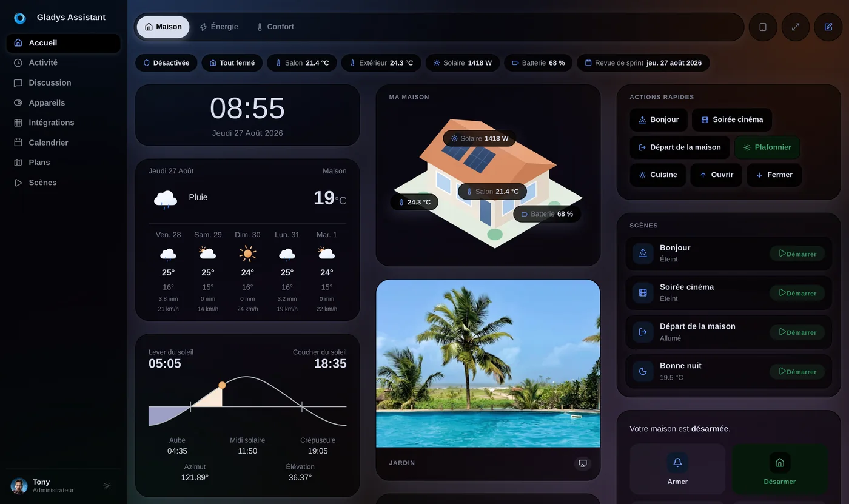Click the Ven. 28 forecast icon
Image resolution: width=849 pixels, height=504 pixels.
tap(168, 254)
